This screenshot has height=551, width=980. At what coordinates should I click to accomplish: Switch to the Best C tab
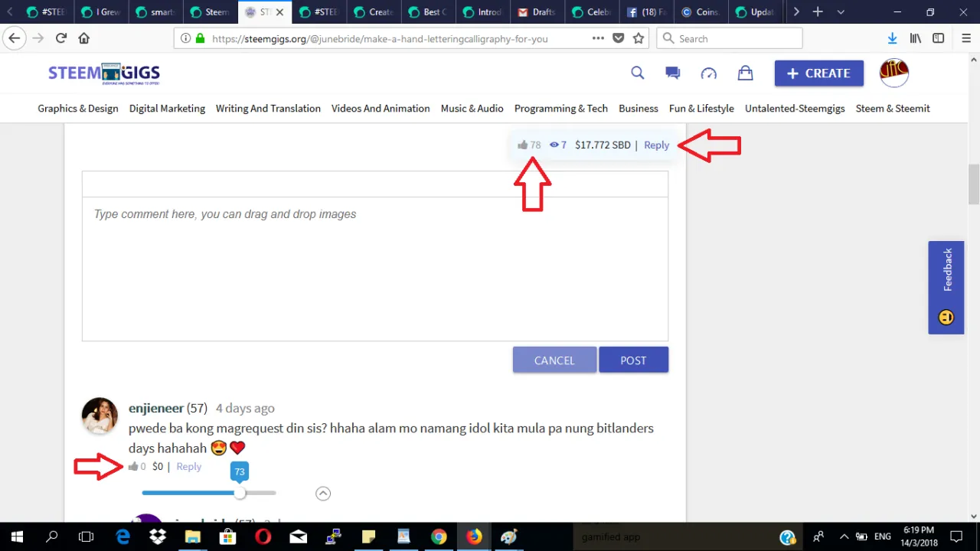(428, 12)
